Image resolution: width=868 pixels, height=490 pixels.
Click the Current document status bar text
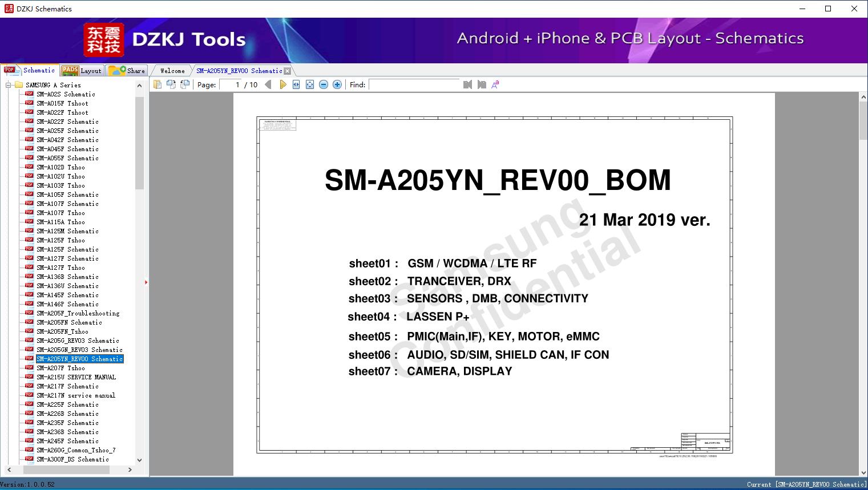click(x=806, y=484)
